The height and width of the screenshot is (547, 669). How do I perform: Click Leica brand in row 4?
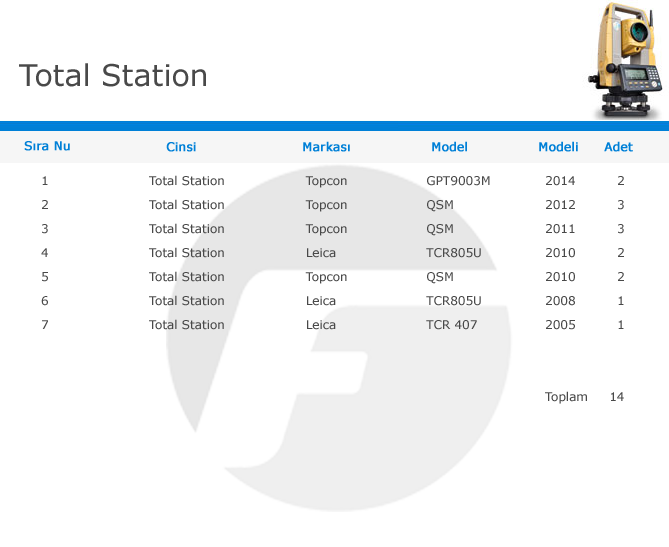321,253
